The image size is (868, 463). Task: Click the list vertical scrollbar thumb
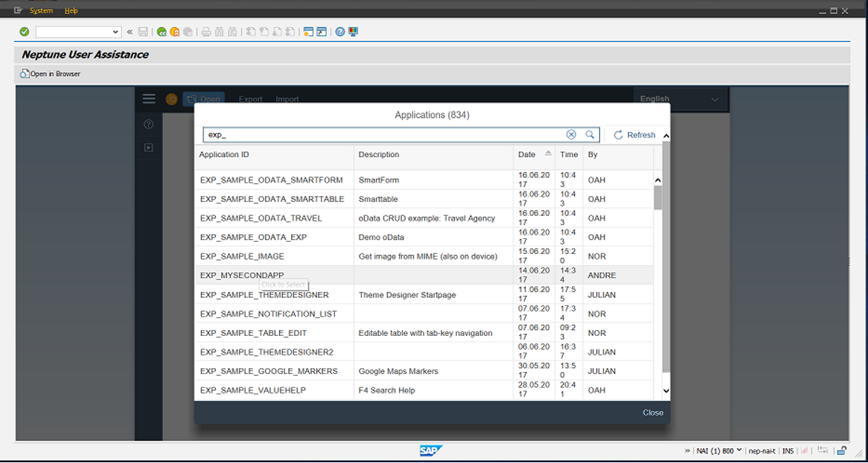click(657, 198)
